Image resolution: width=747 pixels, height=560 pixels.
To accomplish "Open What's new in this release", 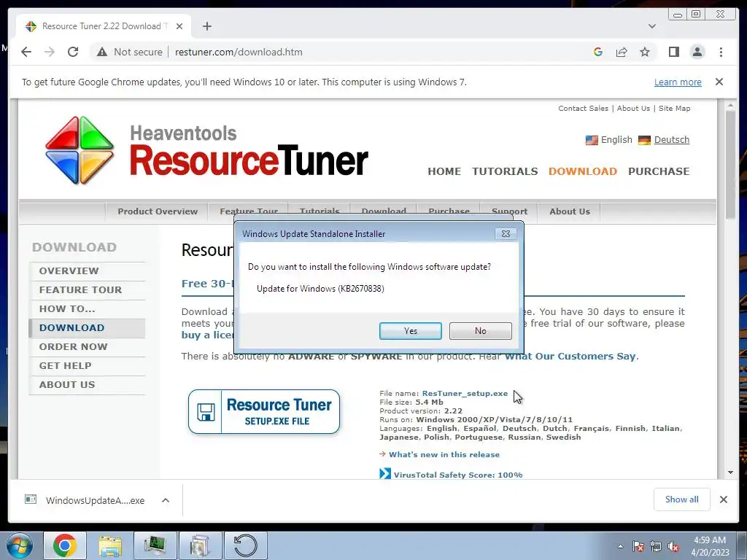I will point(444,454).
